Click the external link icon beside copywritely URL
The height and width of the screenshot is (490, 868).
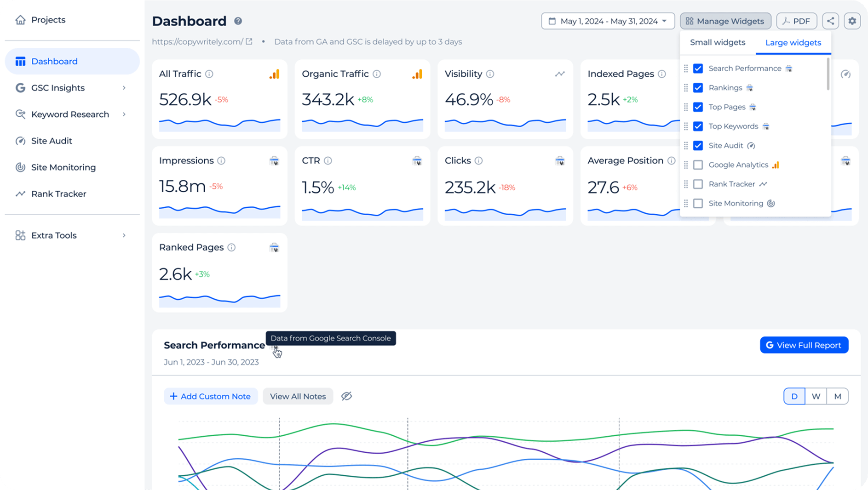pos(249,42)
